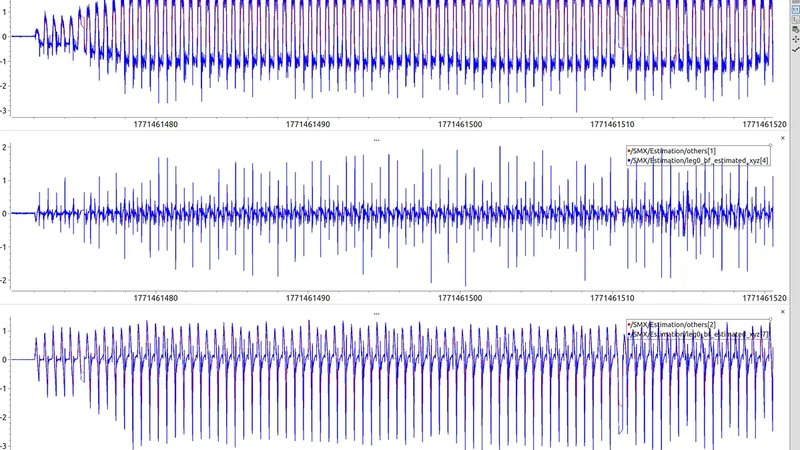The width and height of the screenshot is (800, 450).
Task: Click the blue color marker beside leg0_bf_estimated_xyz[4]
Action: (627, 160)
